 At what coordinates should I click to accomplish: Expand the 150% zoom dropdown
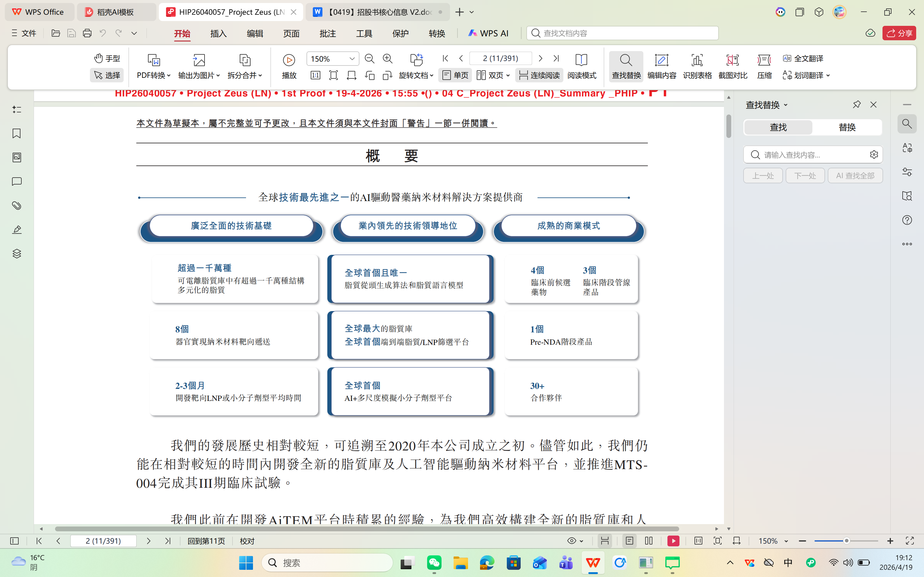pyautogui.click(x=352, y=59)
